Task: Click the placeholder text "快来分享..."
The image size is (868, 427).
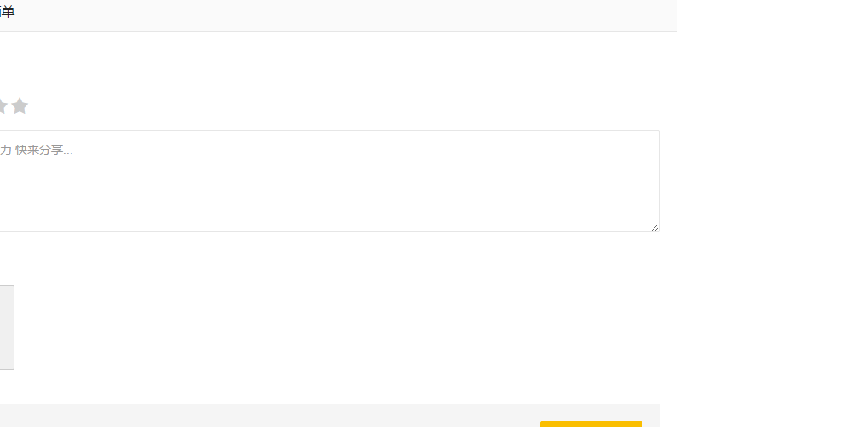Action: pos(44,151)
